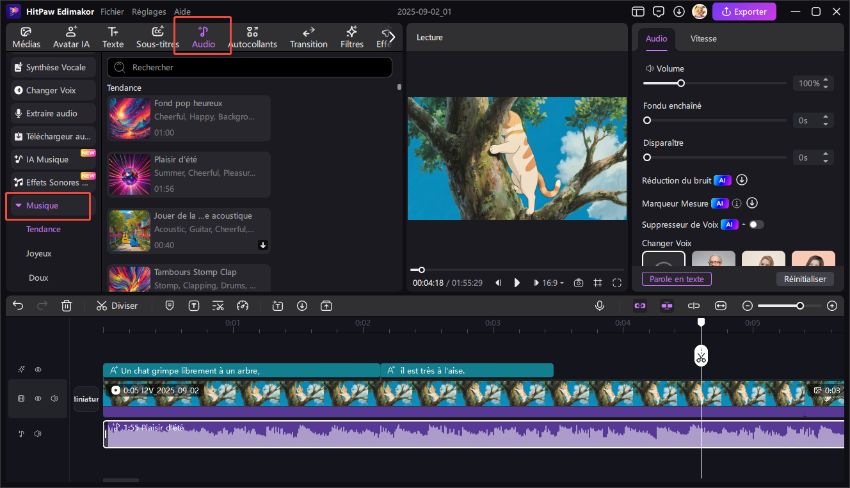Viewport: 850px width, 488px height.
Task: Open the Téléchargeur audio option
Action: (52, 137)
